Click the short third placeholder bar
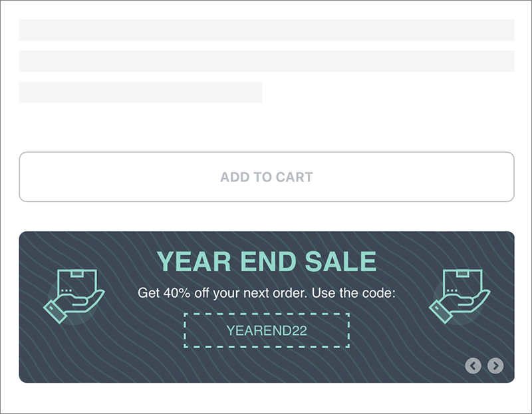The height and width of the screenshot is (414, 532). [x=140, y=92]
